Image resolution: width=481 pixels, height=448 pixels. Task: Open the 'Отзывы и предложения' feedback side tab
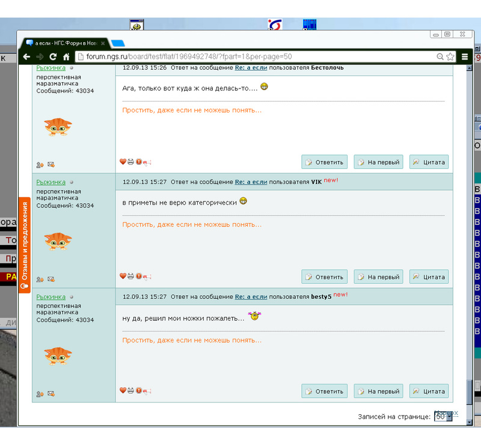click(x=25, y=245)
